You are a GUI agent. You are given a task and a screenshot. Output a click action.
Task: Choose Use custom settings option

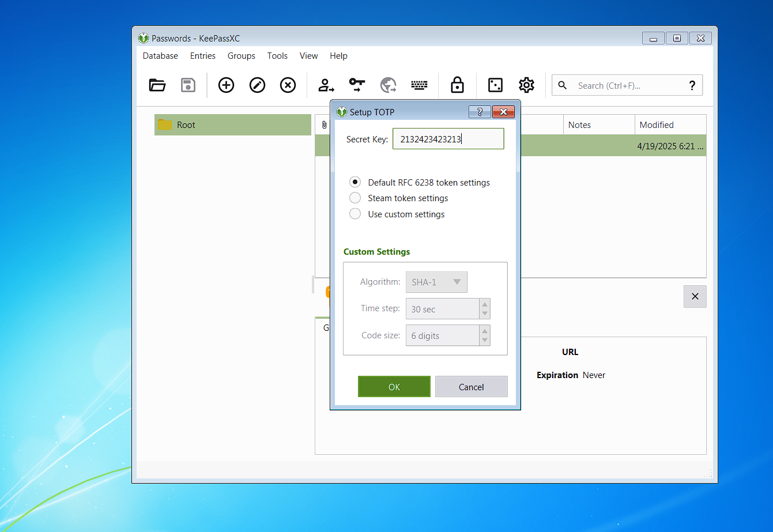pos(355,213)
